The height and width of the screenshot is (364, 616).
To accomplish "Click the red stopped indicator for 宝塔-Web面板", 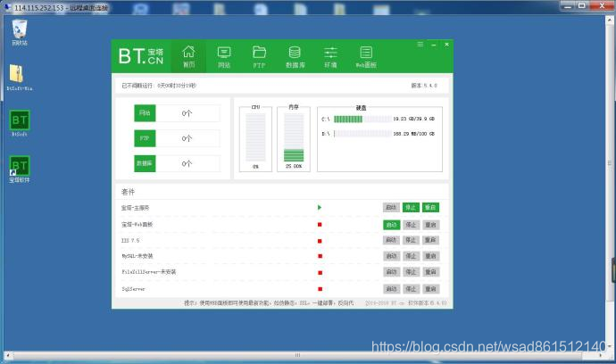I will point(320,225).
